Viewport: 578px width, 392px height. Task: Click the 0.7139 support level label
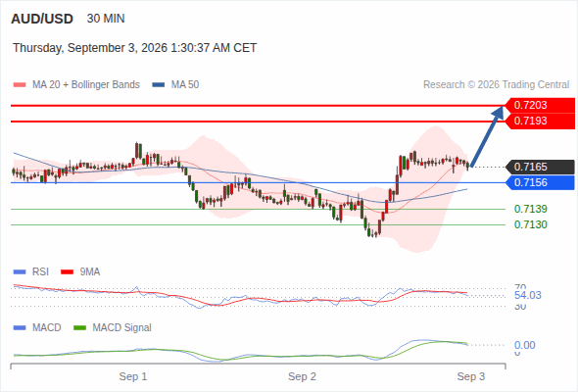[x=530, y=209]
